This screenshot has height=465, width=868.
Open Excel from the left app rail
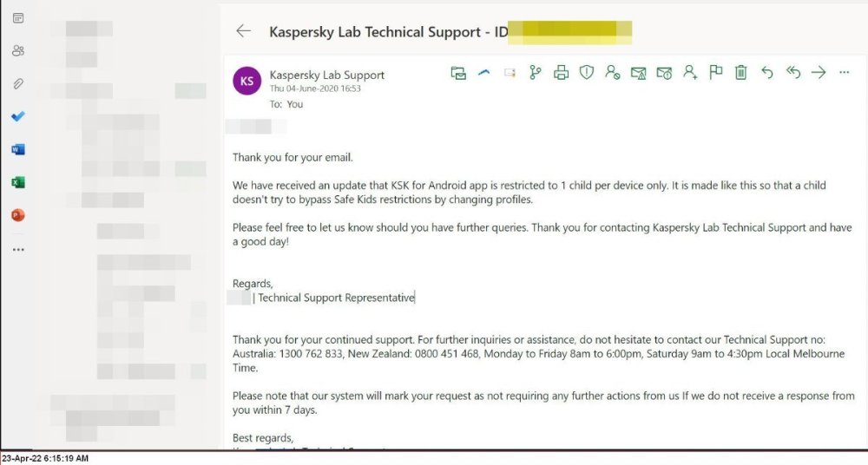pyautogui.click(x=18, y=182)
